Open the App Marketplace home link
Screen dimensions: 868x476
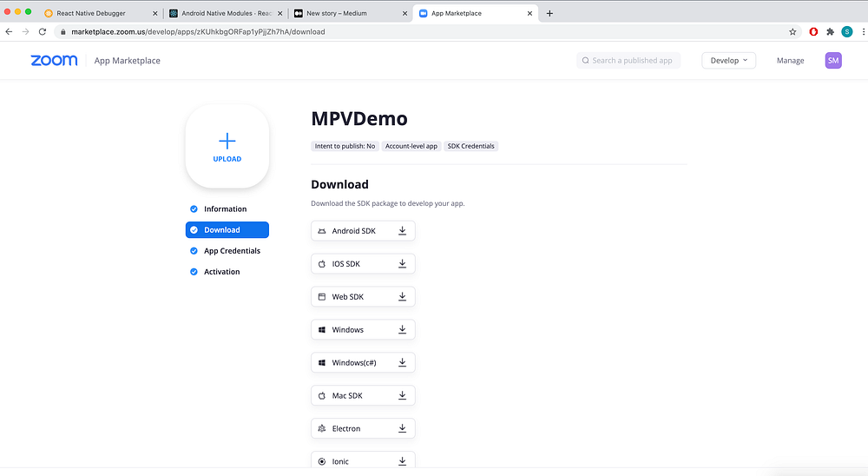(x=128, y=61)
